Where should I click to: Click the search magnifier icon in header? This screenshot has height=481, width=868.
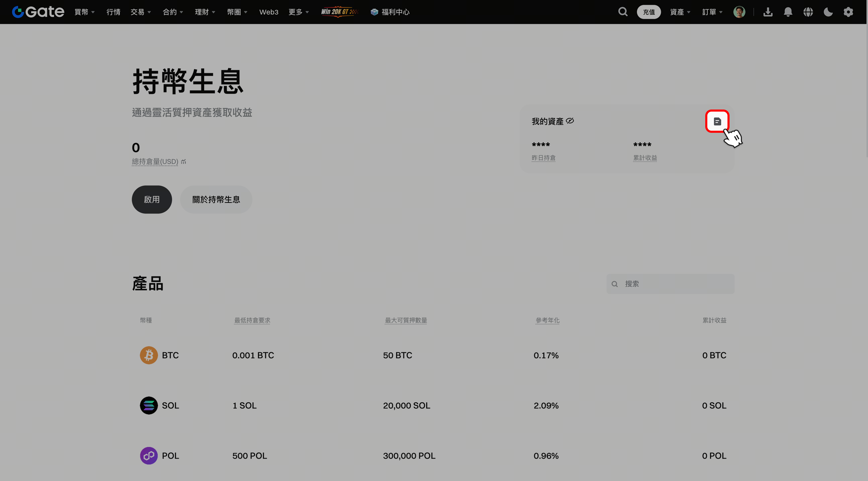(623, 12)
